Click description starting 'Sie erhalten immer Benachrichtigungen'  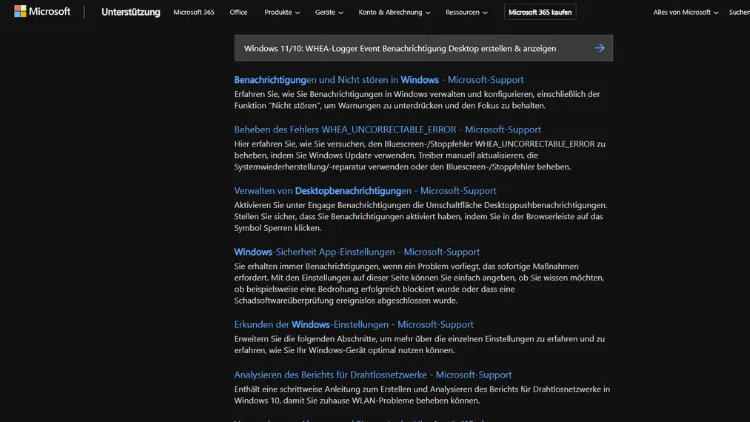(x=419, y=284)
